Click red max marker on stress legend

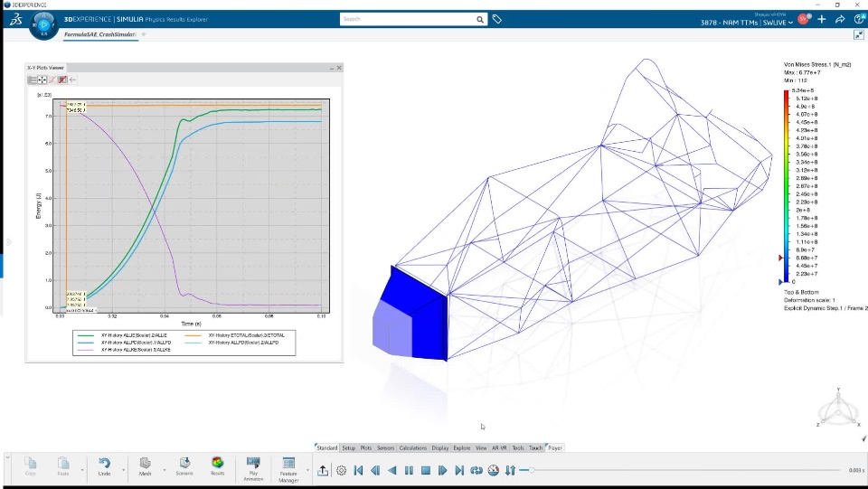[x=780, y=258]
